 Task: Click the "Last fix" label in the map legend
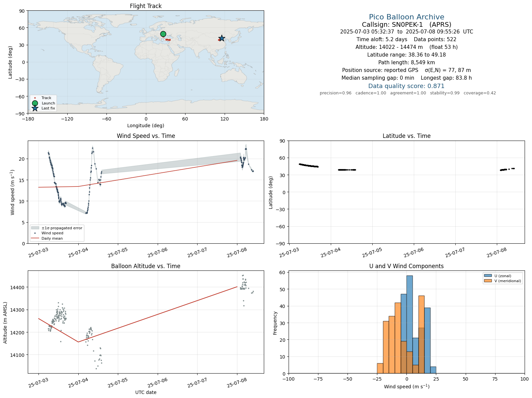pyautogui.click(x=48, y=108)
